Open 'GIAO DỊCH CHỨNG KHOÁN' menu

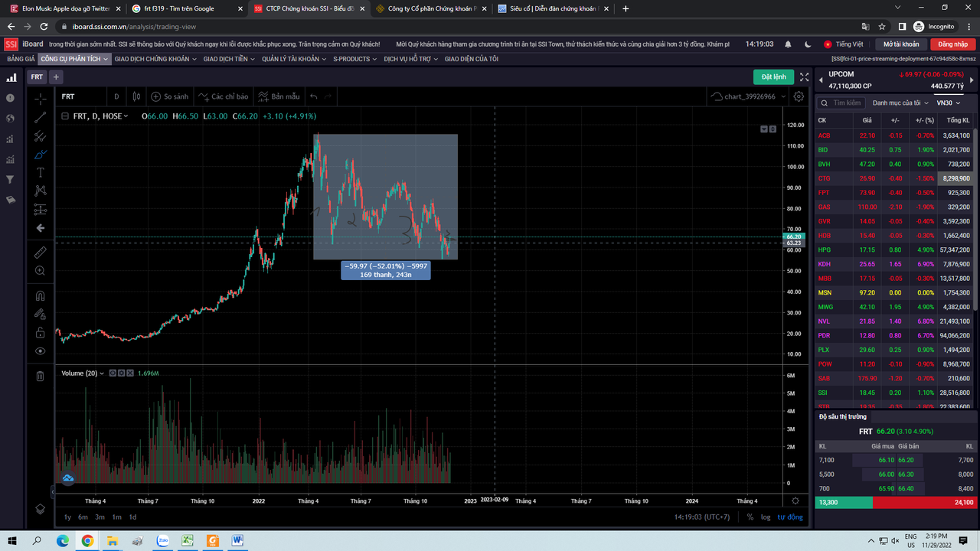155,59
